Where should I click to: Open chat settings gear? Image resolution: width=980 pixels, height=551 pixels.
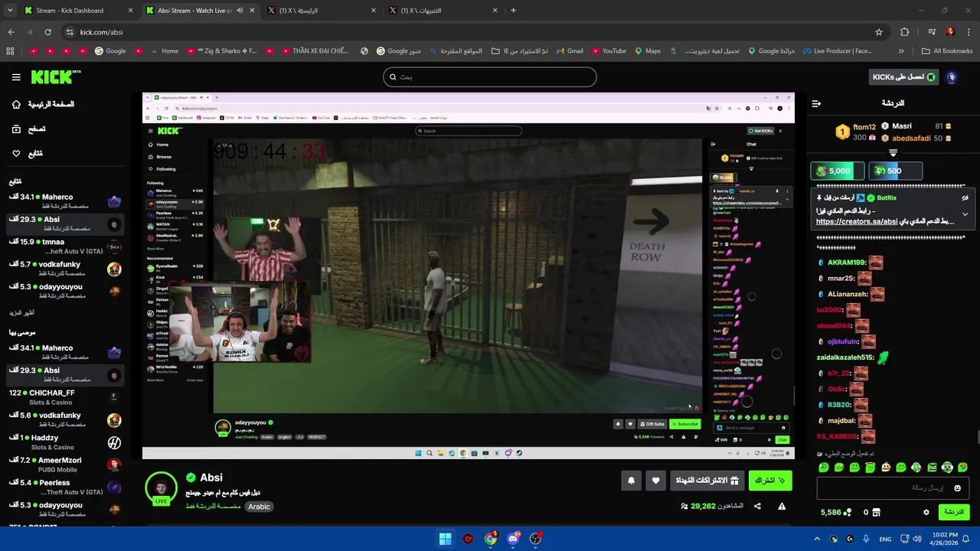pos(926,512)
